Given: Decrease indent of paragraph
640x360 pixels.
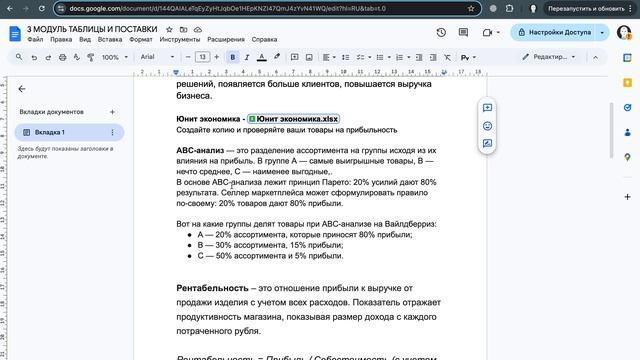Looking at the screenshot, I should point(419,57).
